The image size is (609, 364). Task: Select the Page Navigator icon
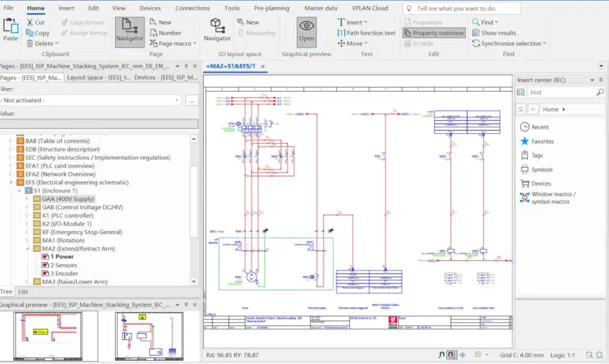pyautogui.click(x=129, y=32)
